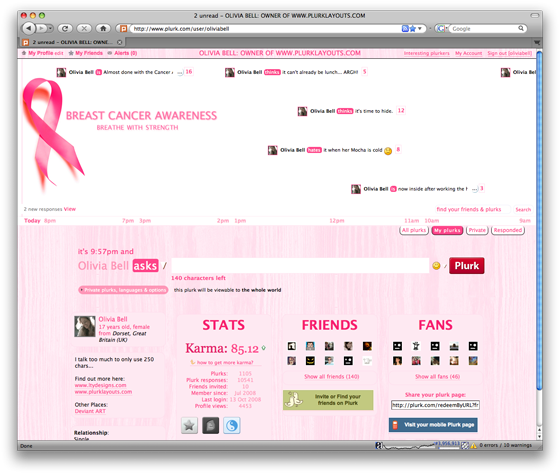560x474 pixels.
Task: Open the 'asks' verb qualifier dropdown
Action: 145,266
